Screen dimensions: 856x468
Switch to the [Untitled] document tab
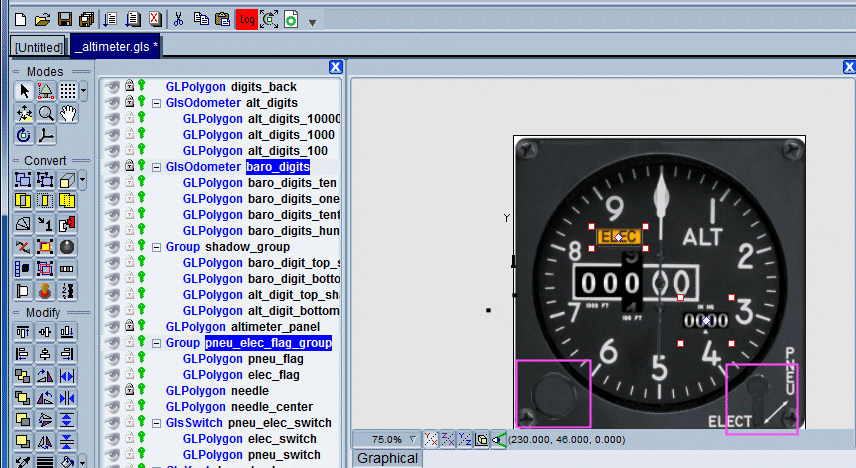click(39, 47)
